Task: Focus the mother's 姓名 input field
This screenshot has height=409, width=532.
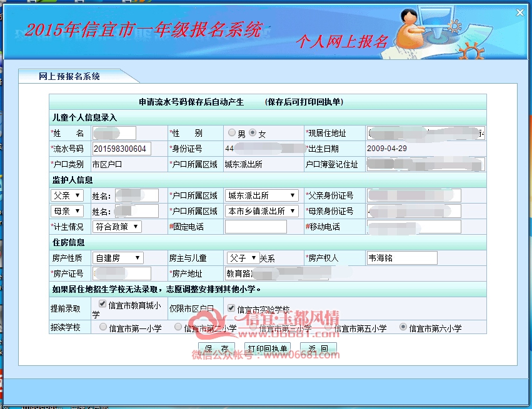Action: pyautogui.click(x=137, y=211)
